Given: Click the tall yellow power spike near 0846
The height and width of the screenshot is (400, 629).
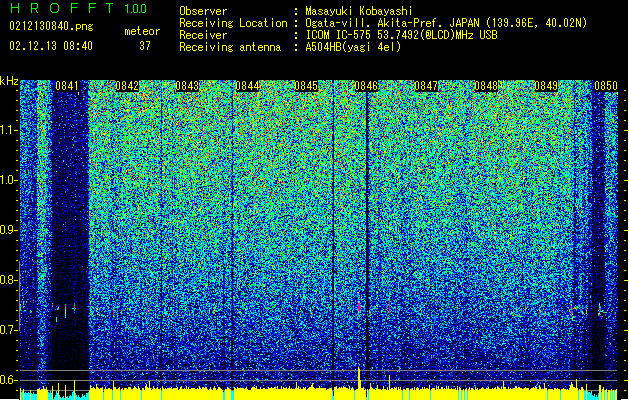Looking at the screenshot, I should pyautogui.click(x=359, y=378).
